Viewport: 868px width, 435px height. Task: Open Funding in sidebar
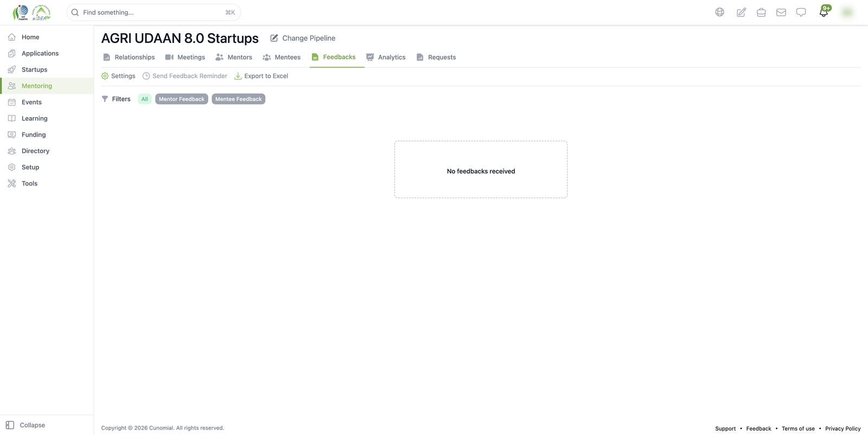pos(47,135)
